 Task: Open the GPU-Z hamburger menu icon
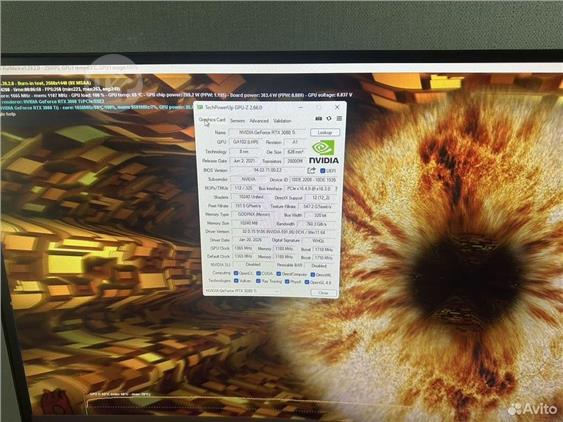[339, 118]
